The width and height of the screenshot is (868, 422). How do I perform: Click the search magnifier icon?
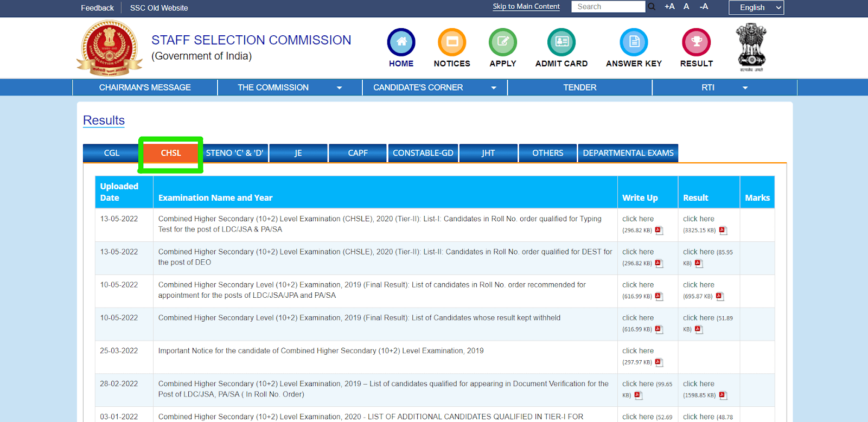(652, 7)
